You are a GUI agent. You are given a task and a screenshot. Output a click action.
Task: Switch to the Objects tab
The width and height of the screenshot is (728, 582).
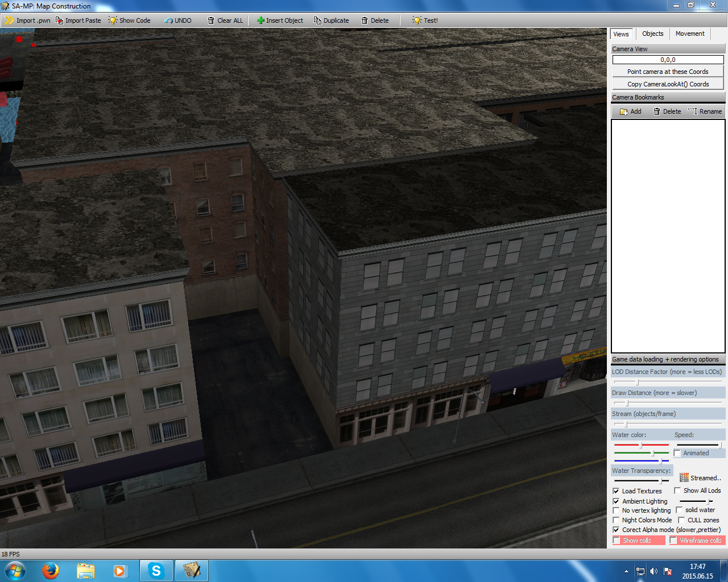652,34
